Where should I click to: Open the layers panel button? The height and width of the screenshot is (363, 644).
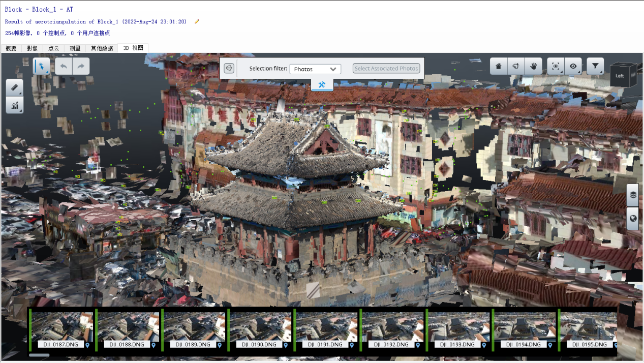[633, 194]
